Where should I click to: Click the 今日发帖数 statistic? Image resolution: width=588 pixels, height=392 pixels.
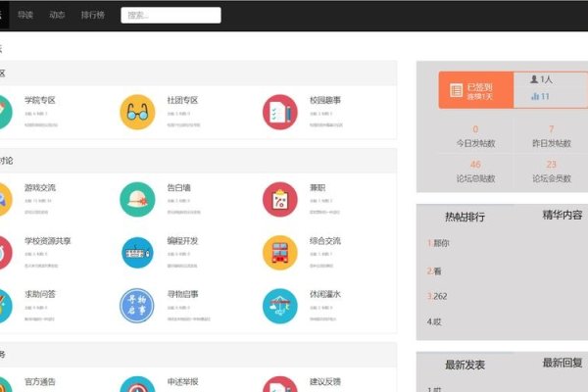click(476, 137)
